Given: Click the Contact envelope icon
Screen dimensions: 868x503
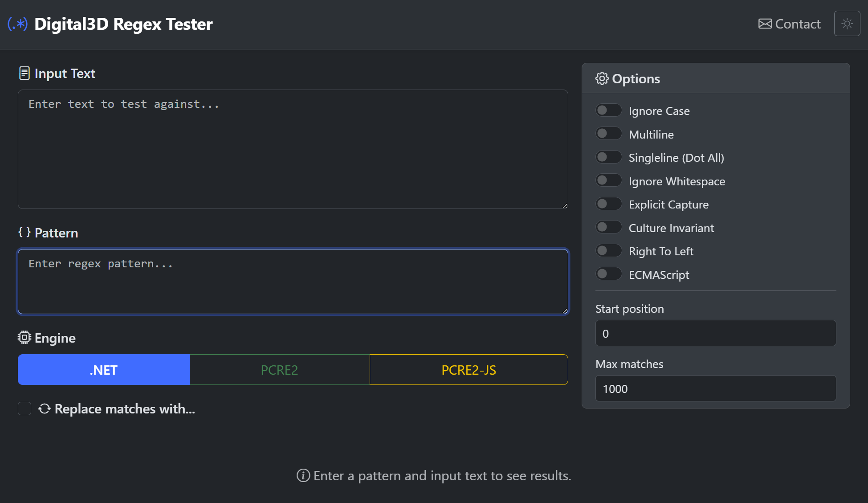Looking at the screenshot, I should click(x=765, y=24).
